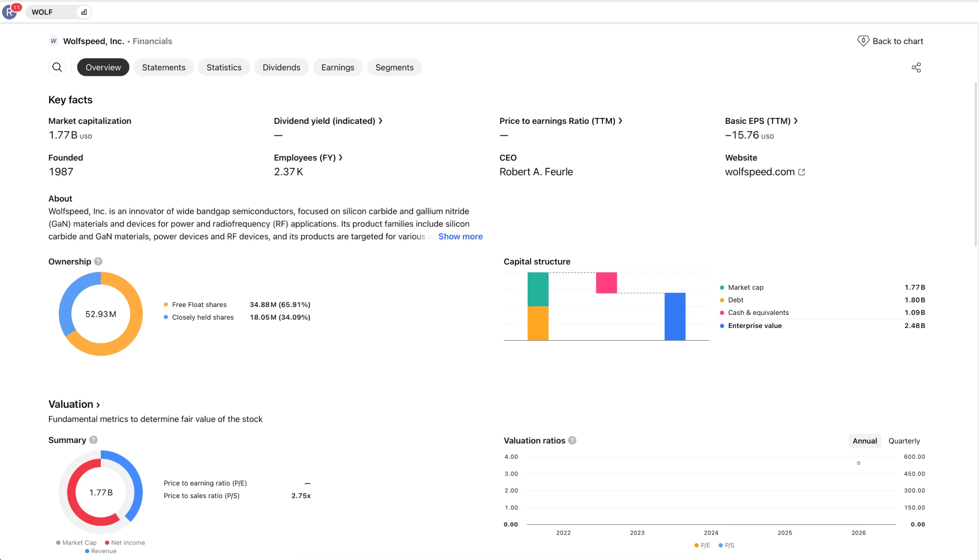Click the search magnifier icon

coord(57,67)
